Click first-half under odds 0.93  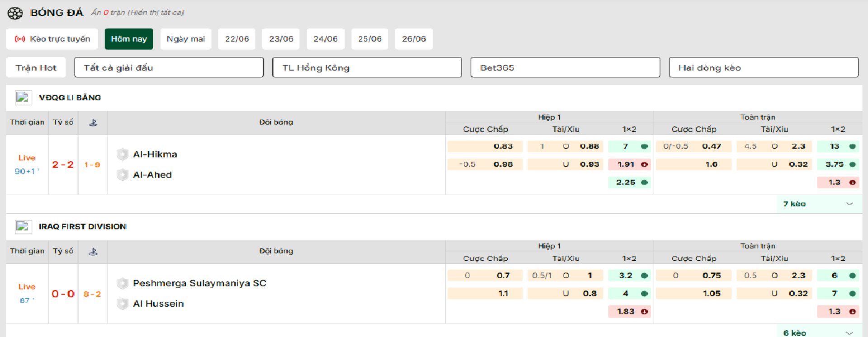(566, 164)
